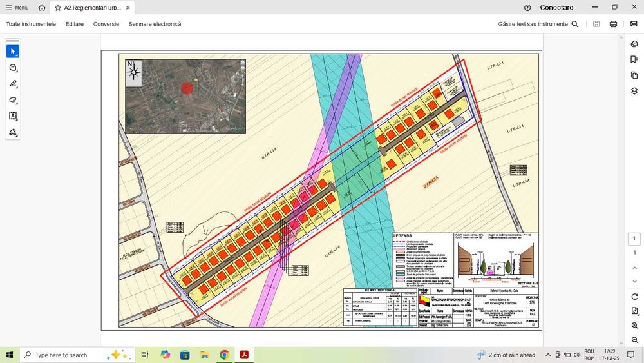Select the arrow selection tool

point(13,52)
